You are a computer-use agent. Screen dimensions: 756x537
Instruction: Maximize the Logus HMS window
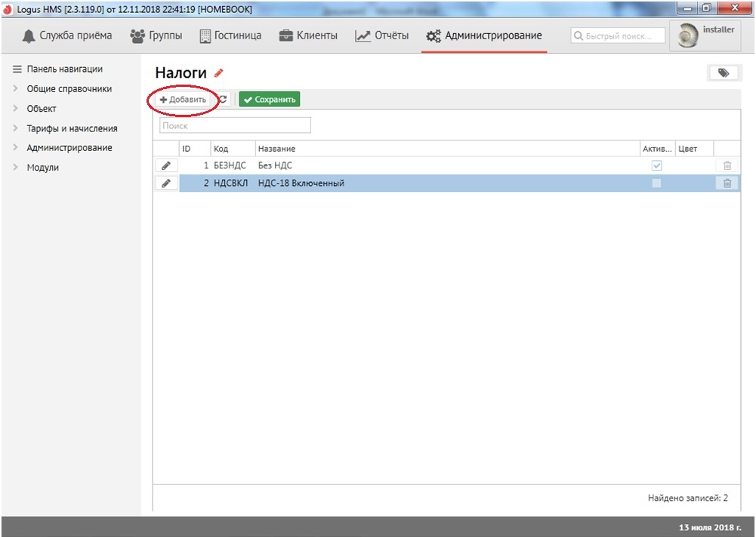pyautogui.click(x=707, y=8)
